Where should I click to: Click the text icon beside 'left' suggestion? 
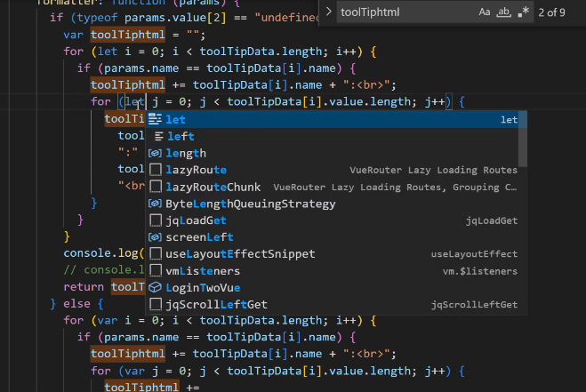(158, 136)
